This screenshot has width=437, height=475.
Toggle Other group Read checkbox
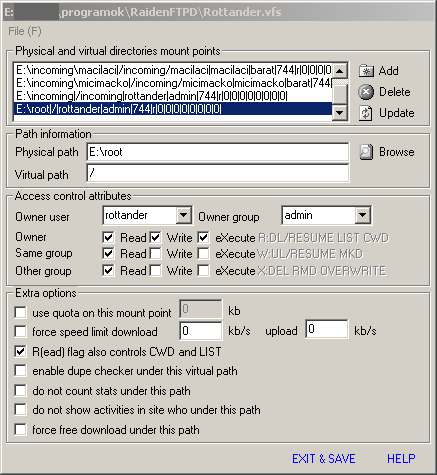pos(108,270)
